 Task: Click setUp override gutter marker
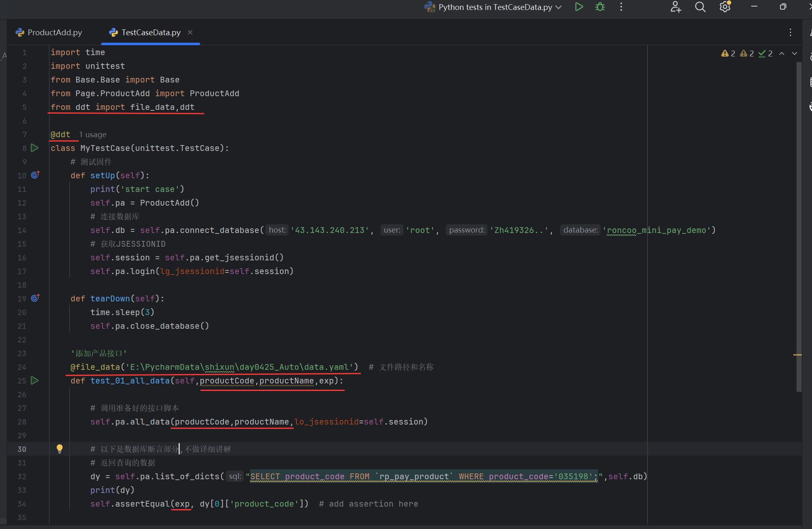click(35, 175)
